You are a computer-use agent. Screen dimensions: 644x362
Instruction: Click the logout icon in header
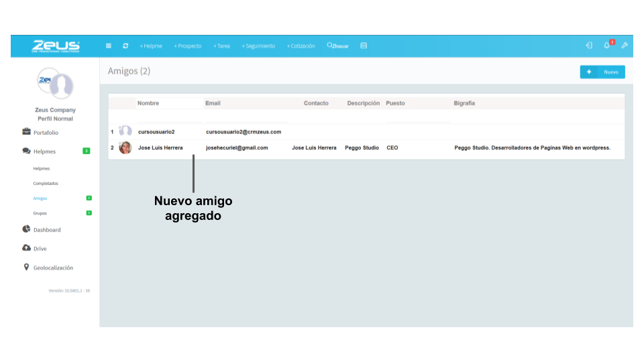pos(590,46)
